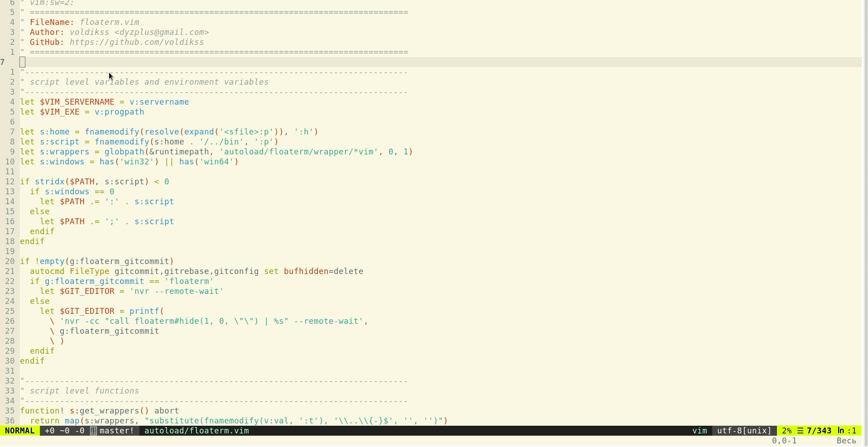Click the utf-8[unix] encoding segment

pos(744,431)
